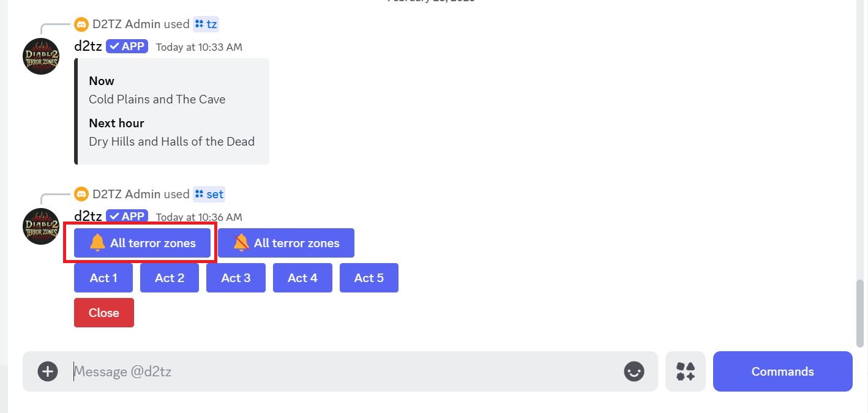The width and height of the screenshot is (868, 413).
Task: Disable All terror zones with crossed-out bell
Action: click(x=286, y=244)
